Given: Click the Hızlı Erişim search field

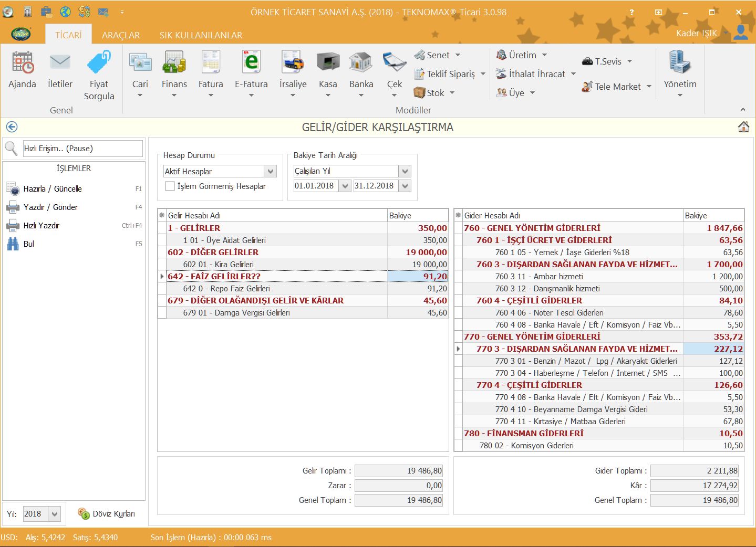Looking at the screenshot, I should point(82,149).
